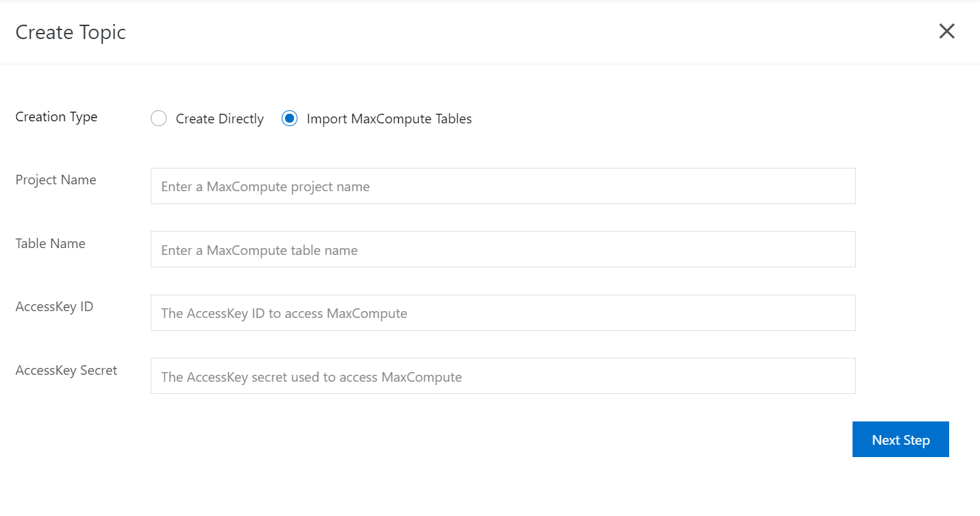Click the AccessKey Secret label
Screen dimensions: 980x516
pos(66,371)
